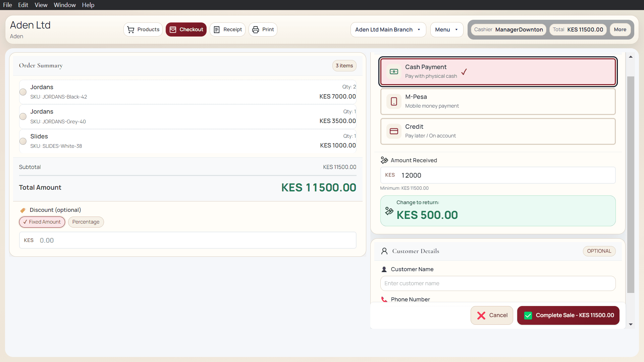Select Credit pay later option
644x362 pixels.
coord(498,131)
